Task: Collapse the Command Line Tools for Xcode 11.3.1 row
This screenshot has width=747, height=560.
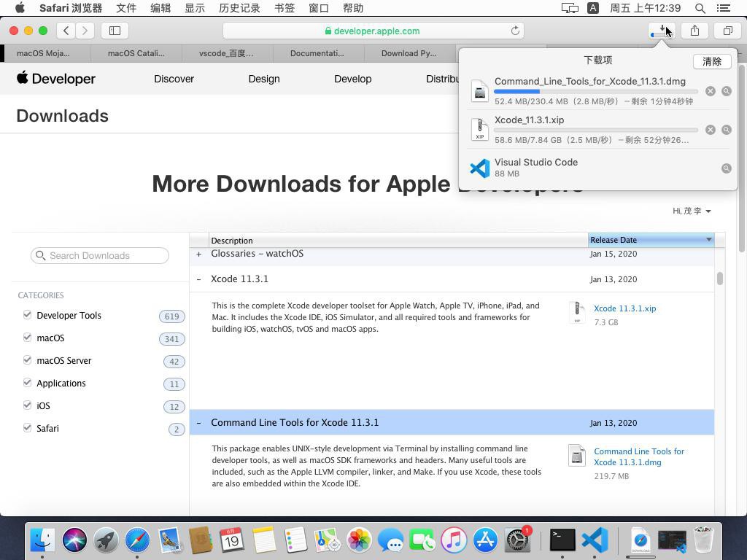Action: tap(198, 423)
